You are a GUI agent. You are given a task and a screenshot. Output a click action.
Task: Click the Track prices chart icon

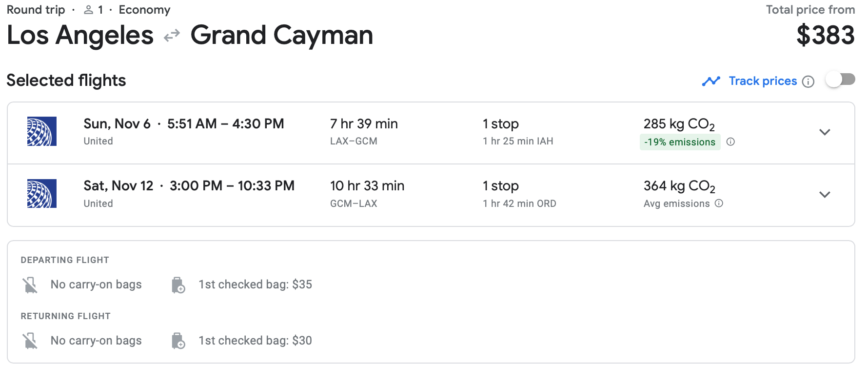[711, 81]
